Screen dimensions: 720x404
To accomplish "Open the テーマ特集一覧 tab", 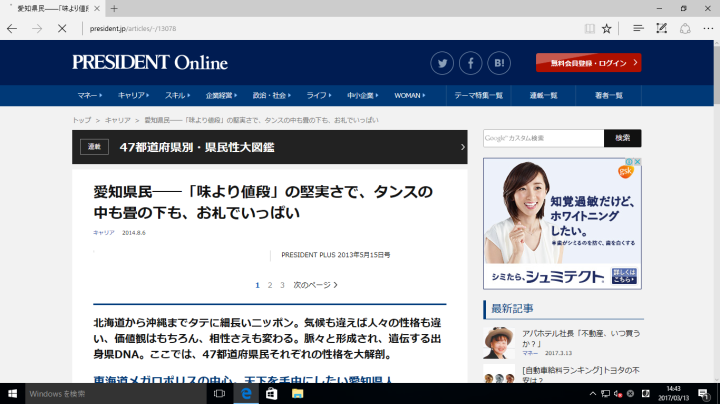I will (x=480, y=95).
